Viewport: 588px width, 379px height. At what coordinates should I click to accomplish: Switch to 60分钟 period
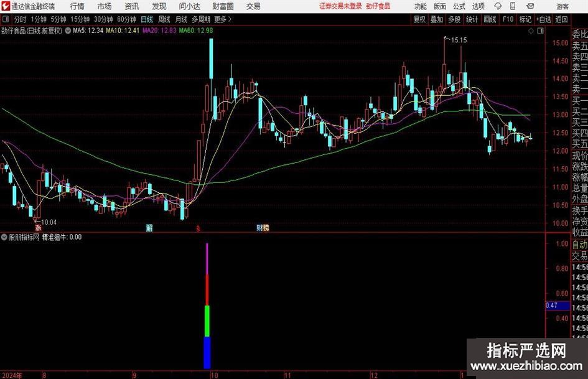point(127,19)
